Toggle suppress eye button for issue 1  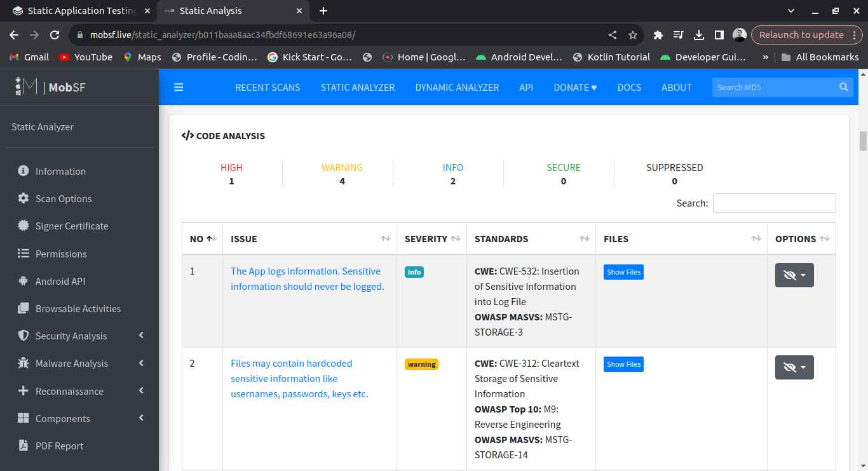tap(794, 275)
